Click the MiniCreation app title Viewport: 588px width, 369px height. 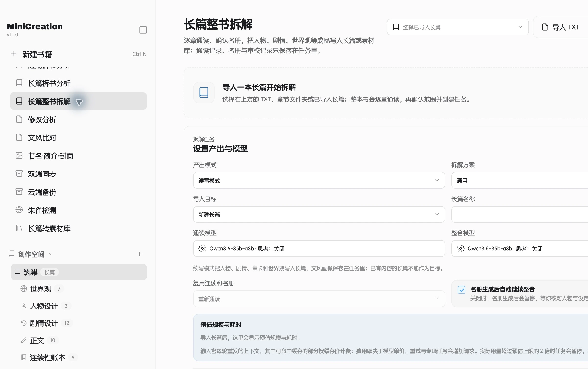35,26
